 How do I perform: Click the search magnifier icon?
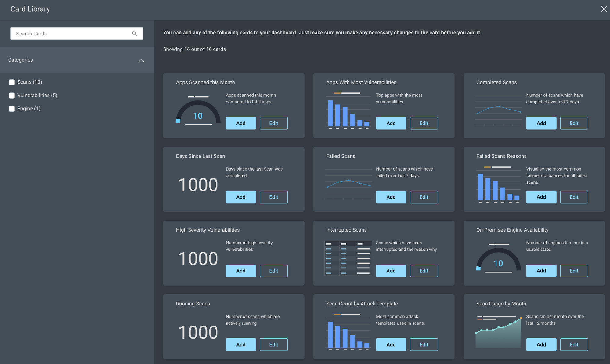(135, 34)
